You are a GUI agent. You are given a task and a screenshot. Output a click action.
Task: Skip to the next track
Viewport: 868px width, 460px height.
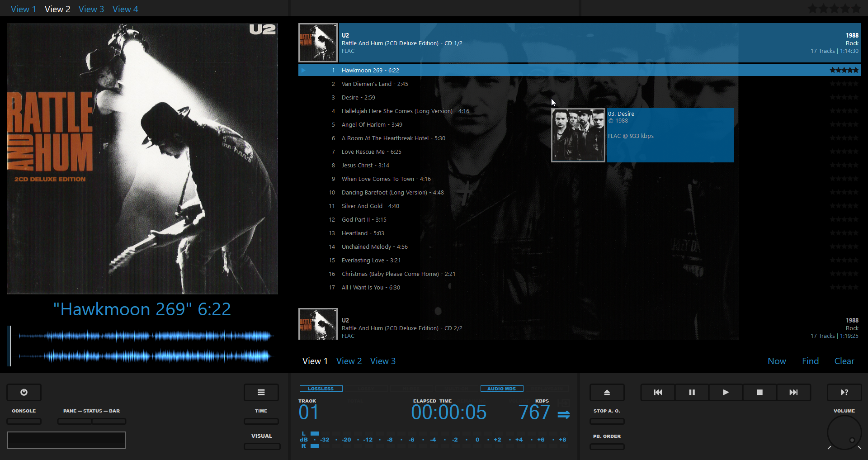793,392
